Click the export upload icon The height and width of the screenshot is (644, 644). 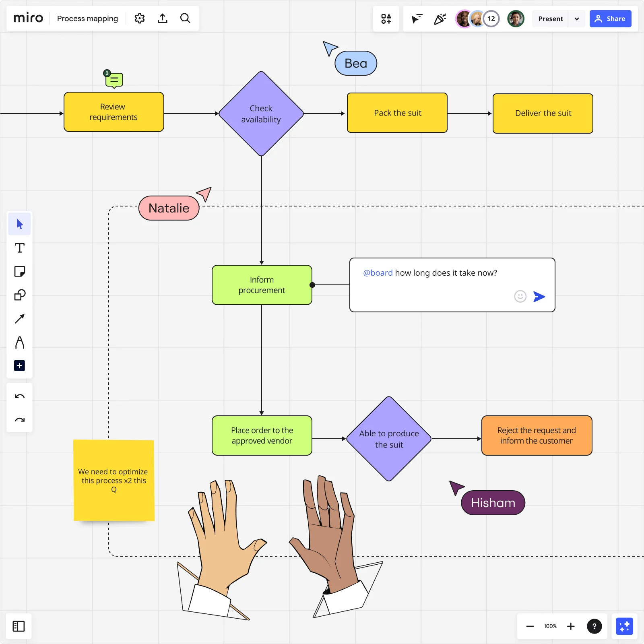click(163, 18)
